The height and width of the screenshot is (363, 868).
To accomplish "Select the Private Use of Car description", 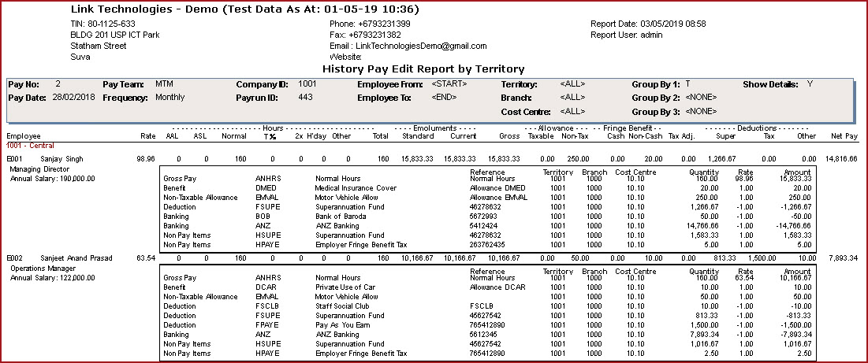I will (x=347, y=287).
